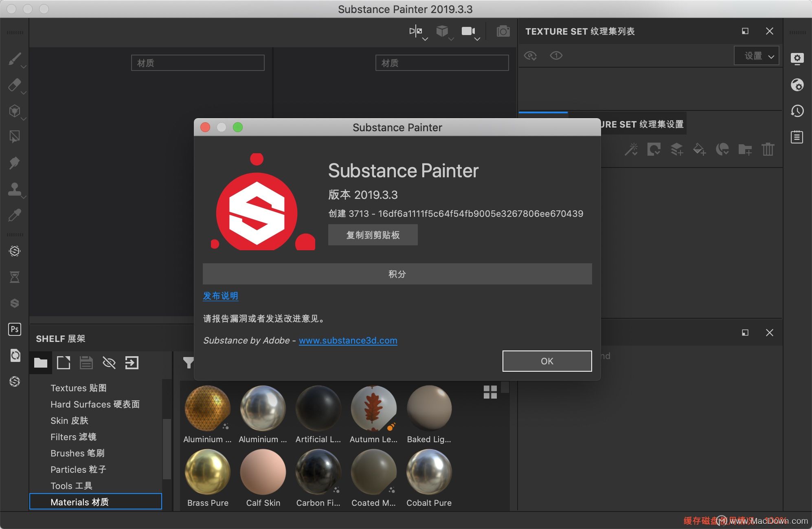Viewport: 812px width, 529px height.
Task: Toggle shelf hidden-eye visibility icon
Action: pyautogui.click(x=109, y=363)
